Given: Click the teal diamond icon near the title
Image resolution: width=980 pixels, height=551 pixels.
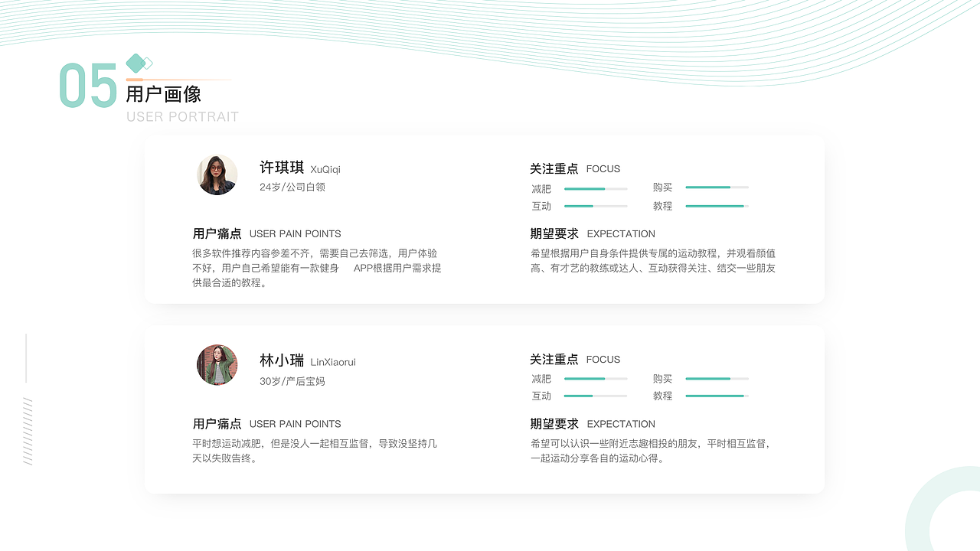Looking at the screenshot, I should tap(136, 64).
